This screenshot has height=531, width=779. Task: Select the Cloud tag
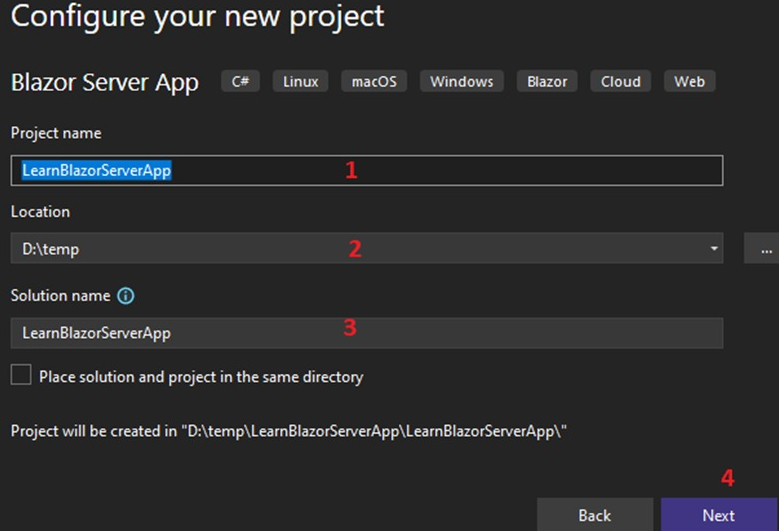point(620,82)
